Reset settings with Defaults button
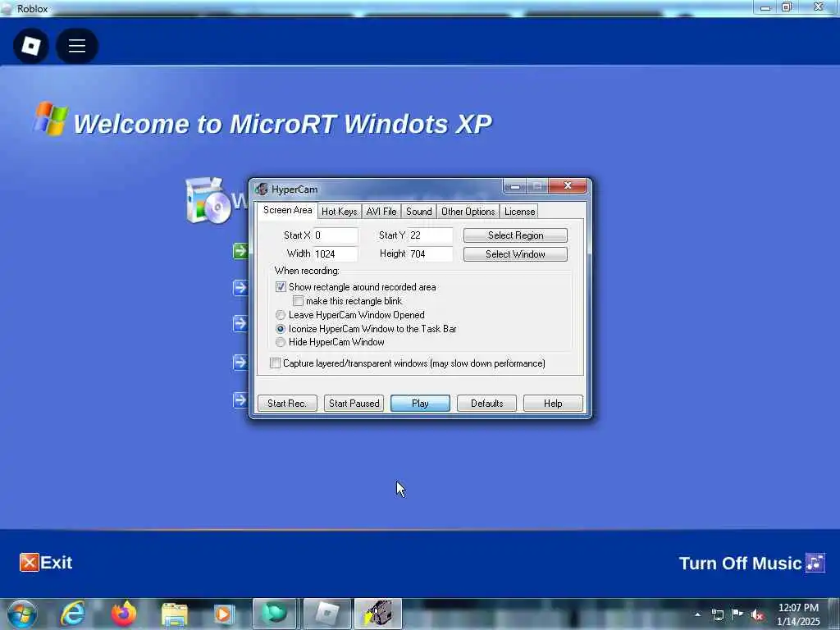840x630 pixels. pyautogui.click(x=486, y=404)
